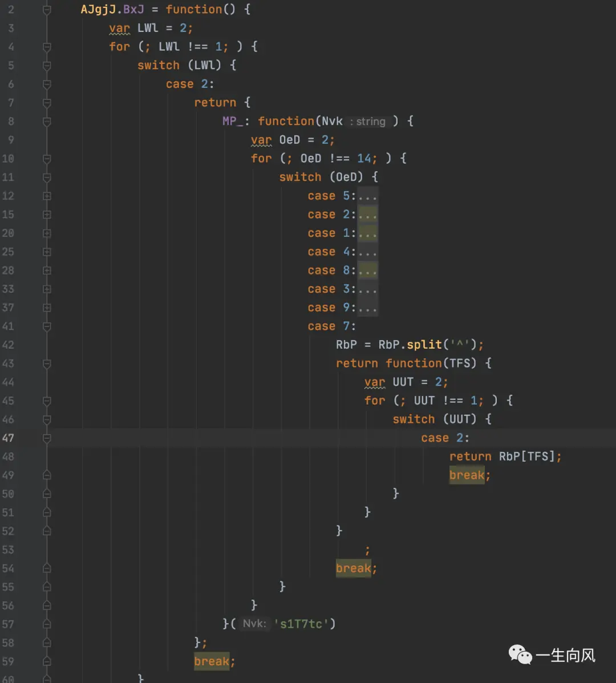
Task: Collapse the MP_ function fold on line 8
Action: (47, 121)
